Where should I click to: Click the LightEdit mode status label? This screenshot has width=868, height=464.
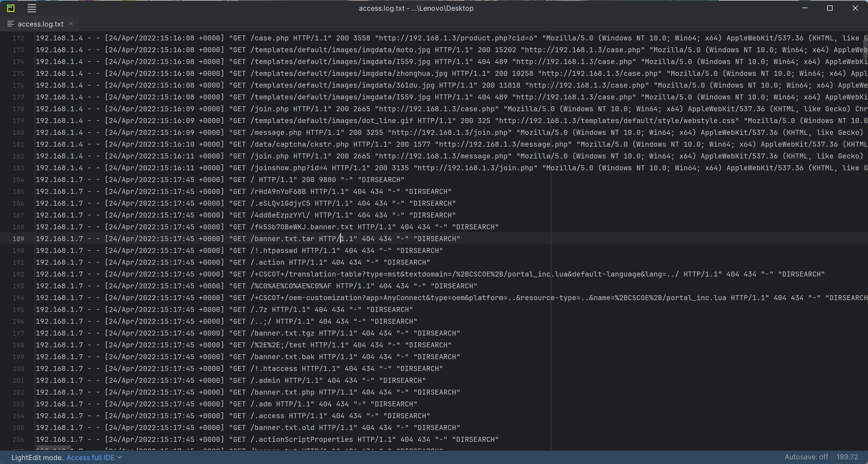click(37, 458)
